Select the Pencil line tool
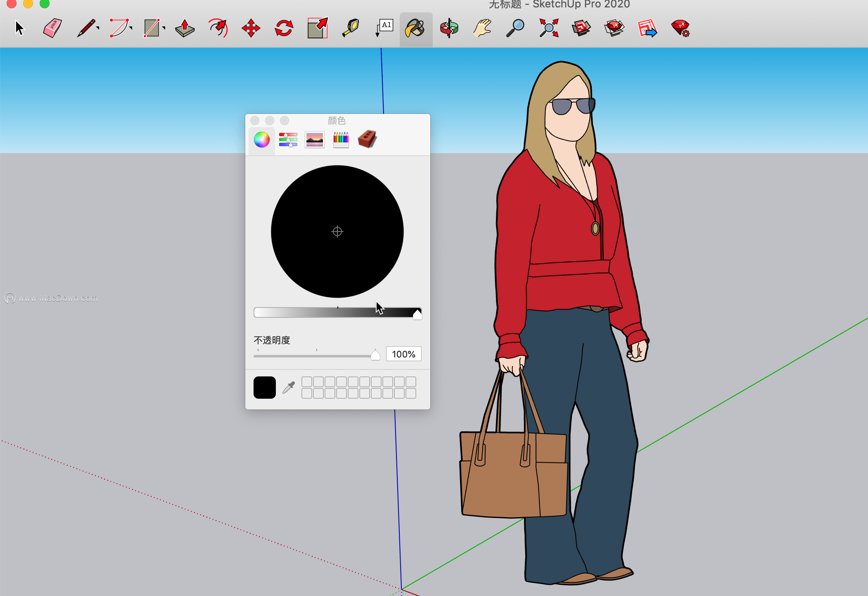The width and height of the screenshot is (868, 596). tap(86, 28)
